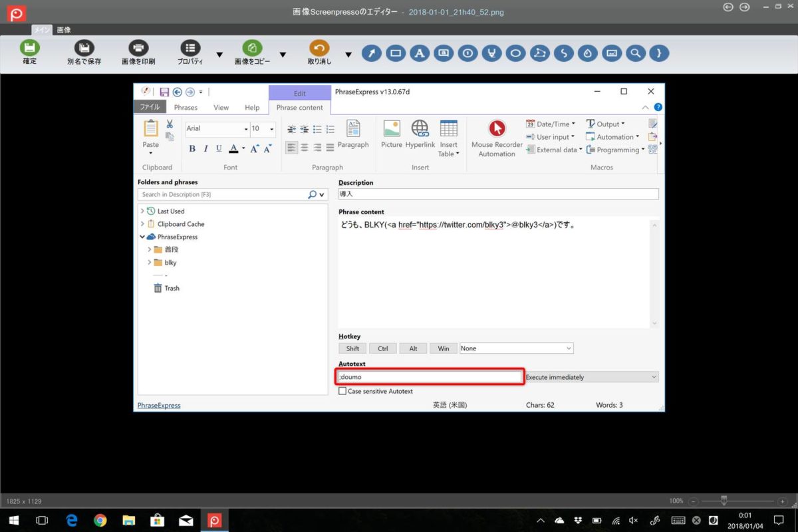The width and height of the screenshot is (798, 532).
Task: Select the blur droplet tool
Action: click(587, 53)
